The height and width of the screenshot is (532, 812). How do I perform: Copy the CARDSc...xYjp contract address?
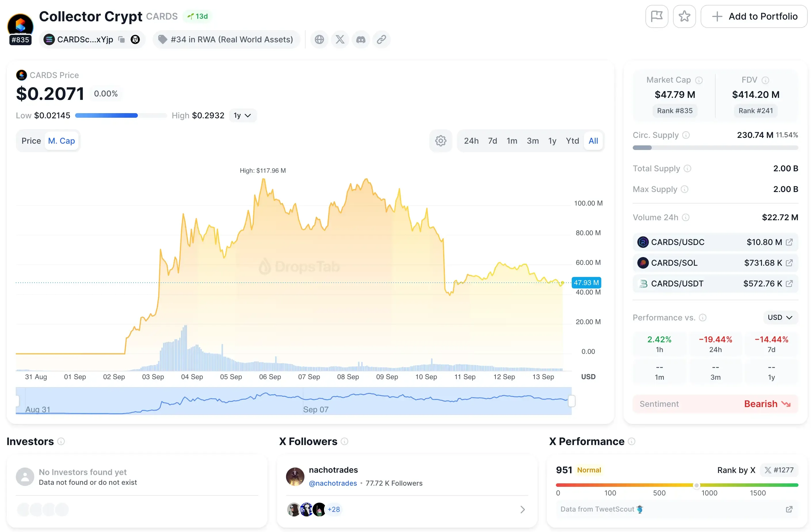(121, 39)
